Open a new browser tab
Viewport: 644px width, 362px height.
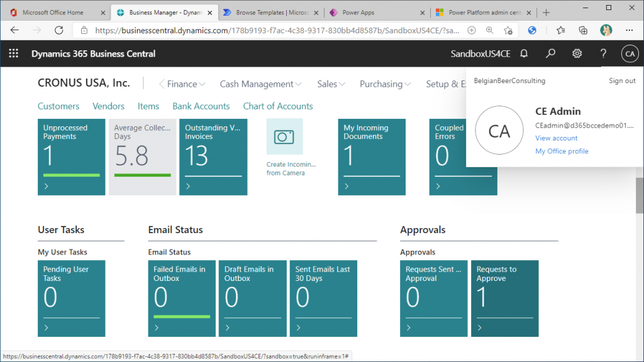pyautogui.click(x=546, y=13)
